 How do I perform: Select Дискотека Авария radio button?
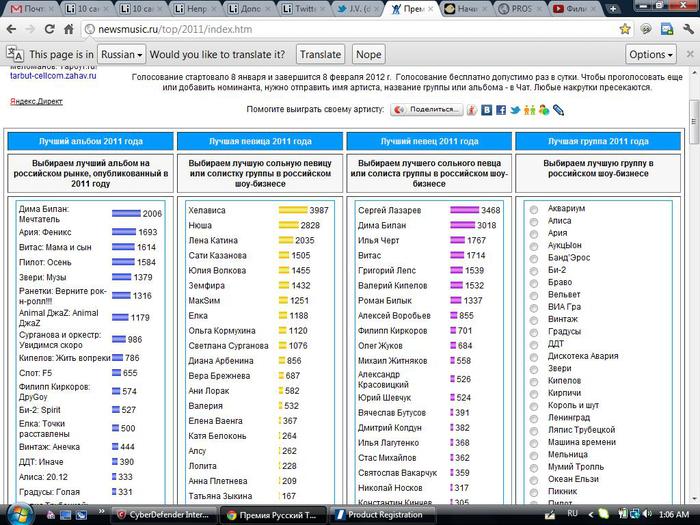click(533, 357)
